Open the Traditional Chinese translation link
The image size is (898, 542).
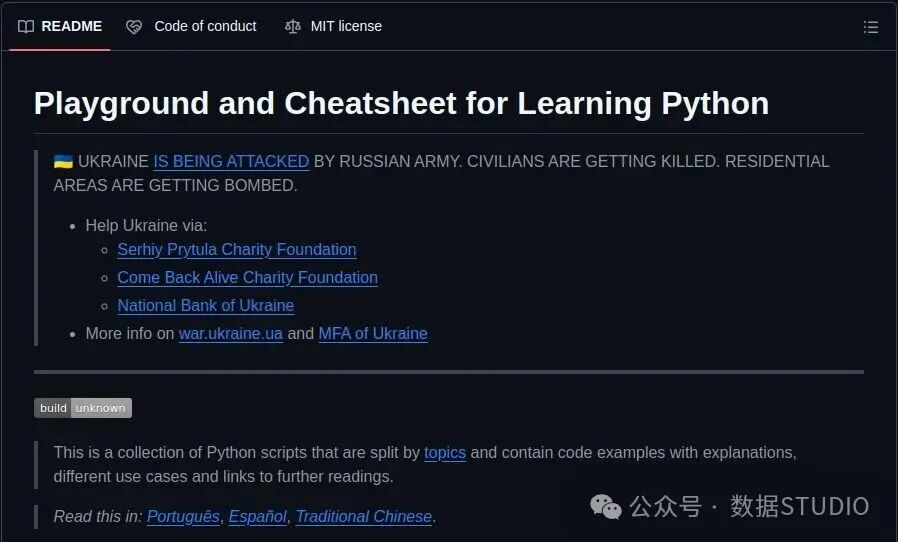[364, 517]
